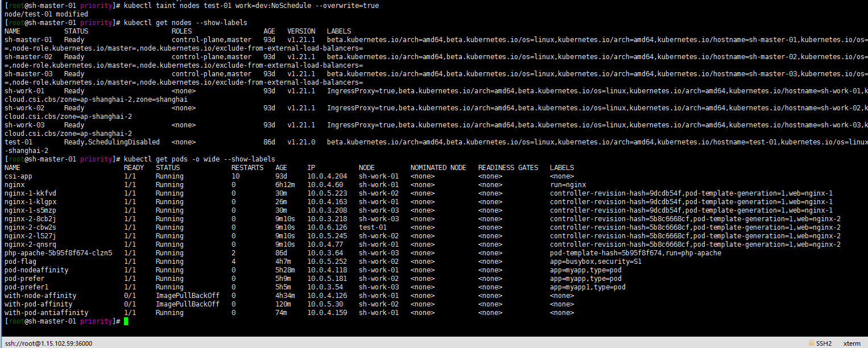Image resolution: width=868 pixels, height=348 pixels.
Task: Click pod name nginx-2-qnsrq
Action: (x=30, y=244)
